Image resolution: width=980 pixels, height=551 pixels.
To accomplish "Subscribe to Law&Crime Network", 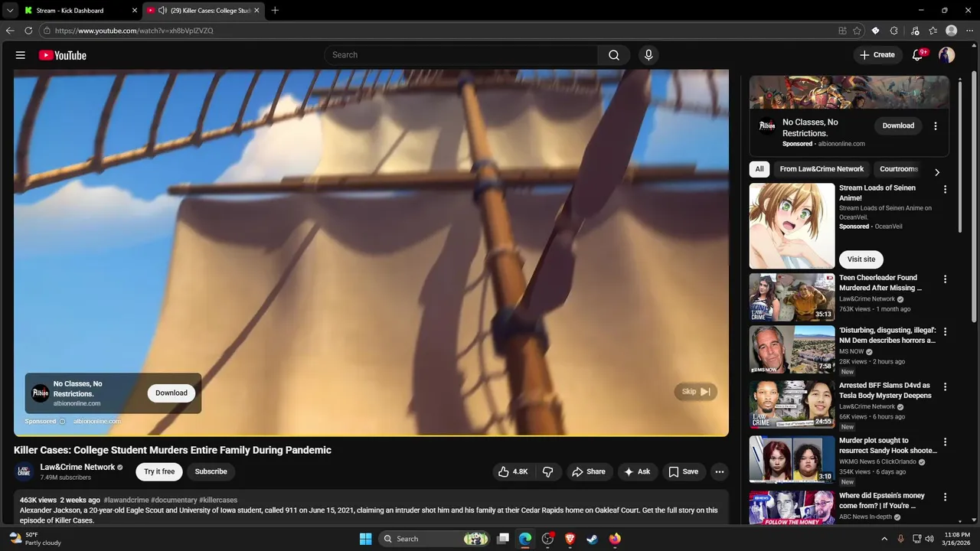I will tap(211, 471).
